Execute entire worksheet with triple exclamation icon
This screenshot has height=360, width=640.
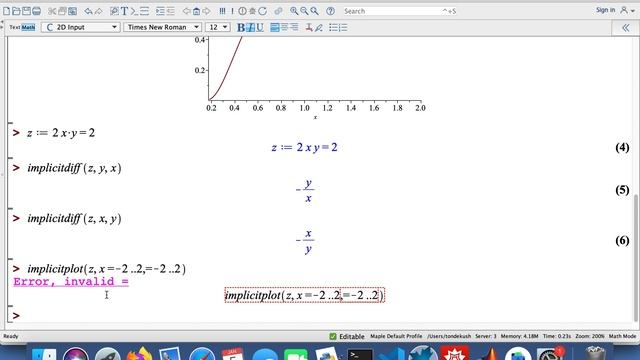pyautogui.click(x=222, y=11)
